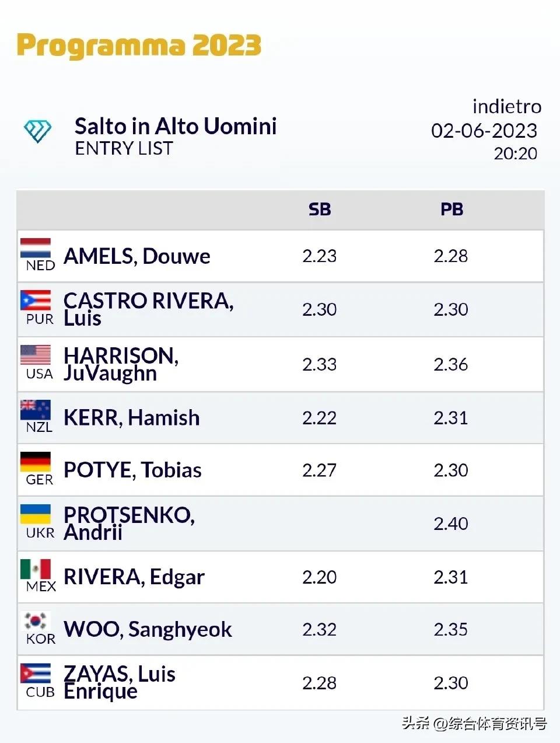Sort by the SB column header
The image size is (560, 743).
pyautogui.click(x=320, y=210)
